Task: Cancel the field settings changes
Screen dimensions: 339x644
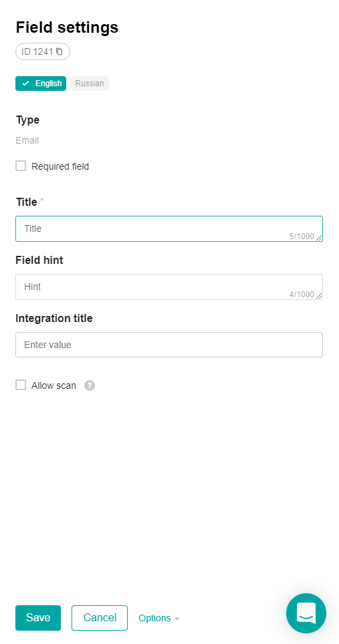Action: [x=100, y=618]
